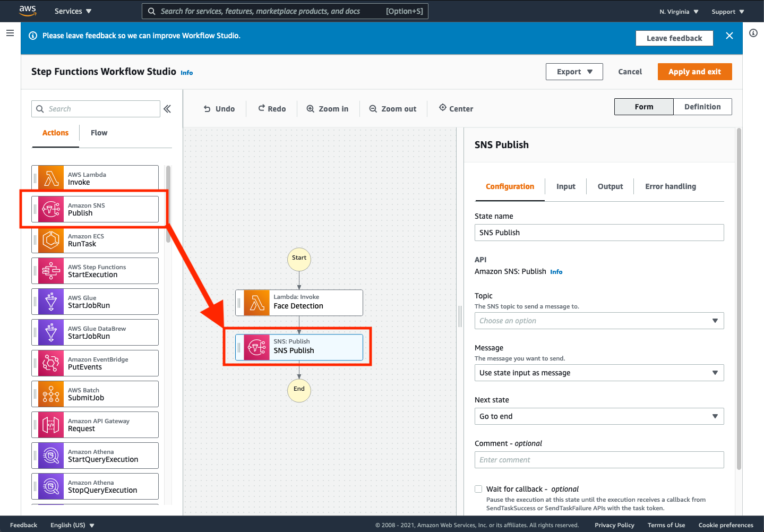Click the Athena StartQueryExecution icon
The width and height of the screenshot is (764, 532).
51,456
